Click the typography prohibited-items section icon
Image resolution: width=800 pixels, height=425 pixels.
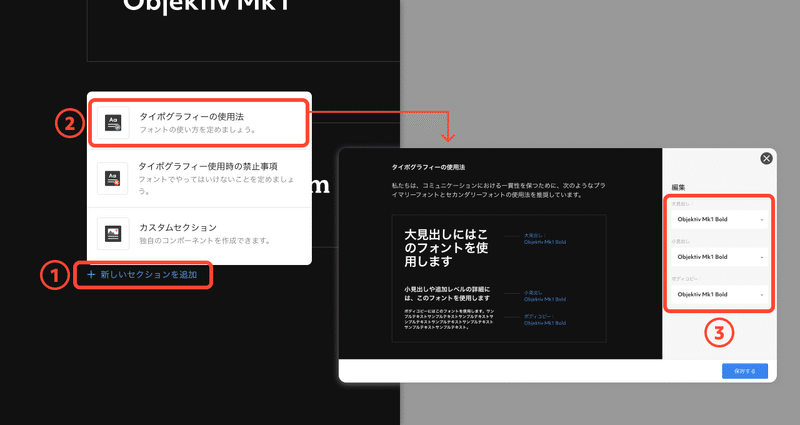click(113, 179)
